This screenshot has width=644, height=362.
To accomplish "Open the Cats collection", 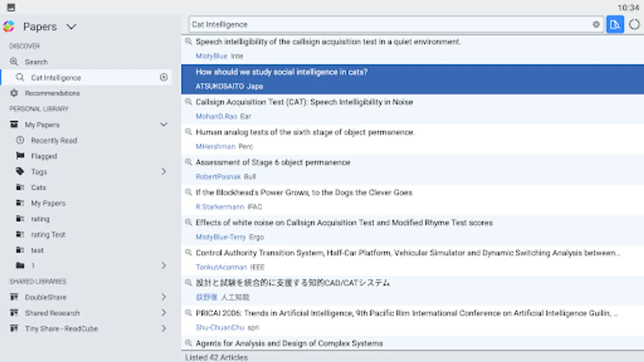I will point(38,187).
